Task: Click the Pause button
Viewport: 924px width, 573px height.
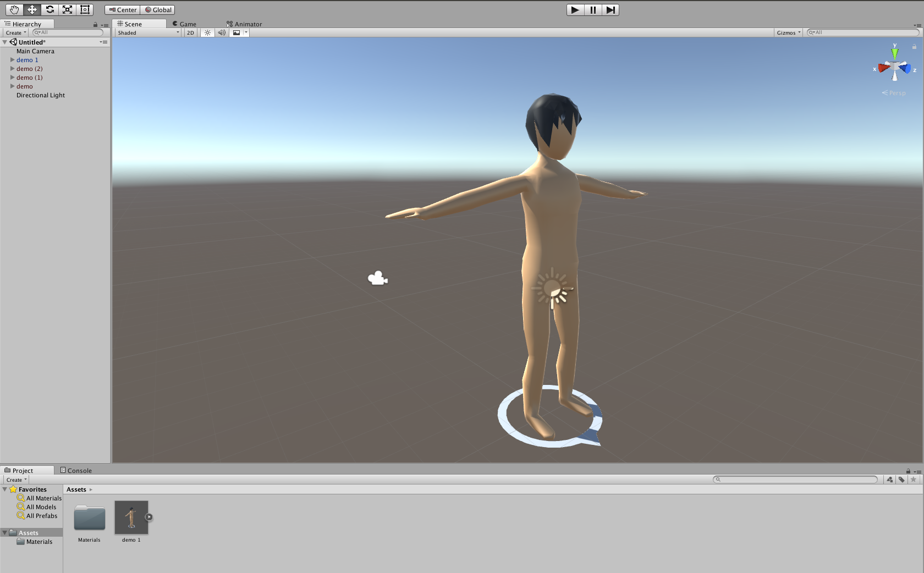Action: click(593, 10)
